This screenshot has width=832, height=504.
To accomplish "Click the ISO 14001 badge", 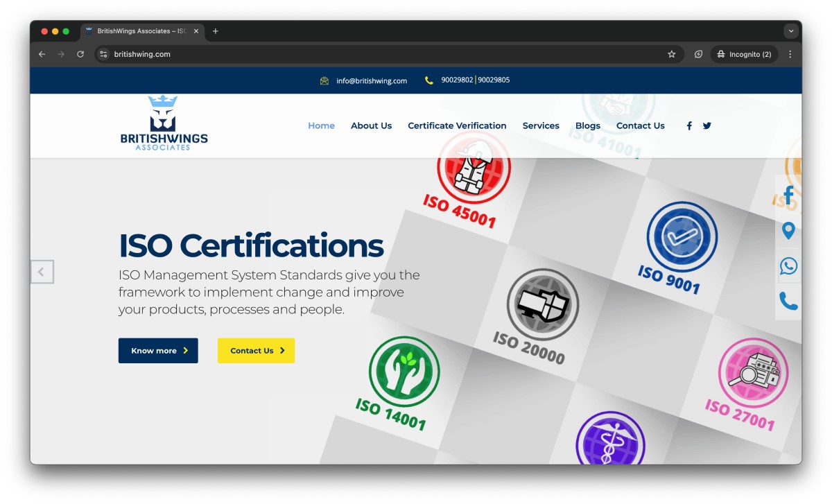I will [399, 383].
